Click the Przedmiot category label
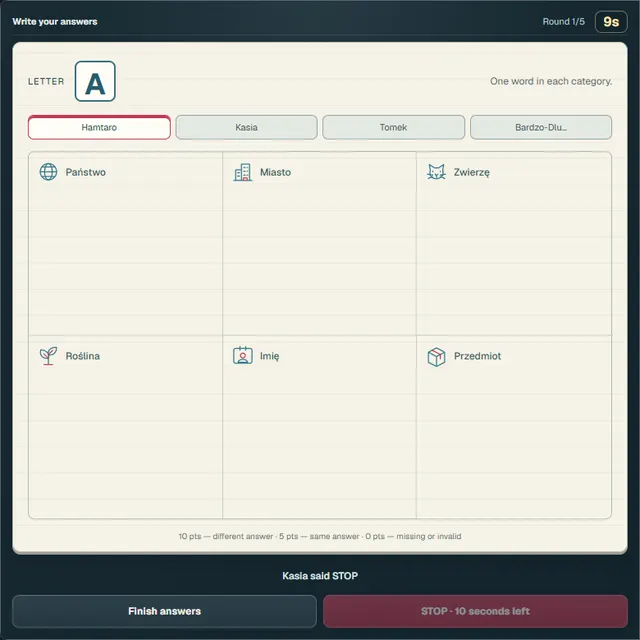Viewport: 640px width, 640px height. point(477,356)
